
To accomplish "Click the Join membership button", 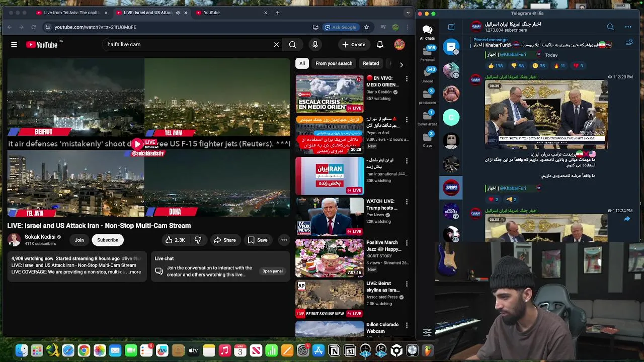I will point(79,240).
